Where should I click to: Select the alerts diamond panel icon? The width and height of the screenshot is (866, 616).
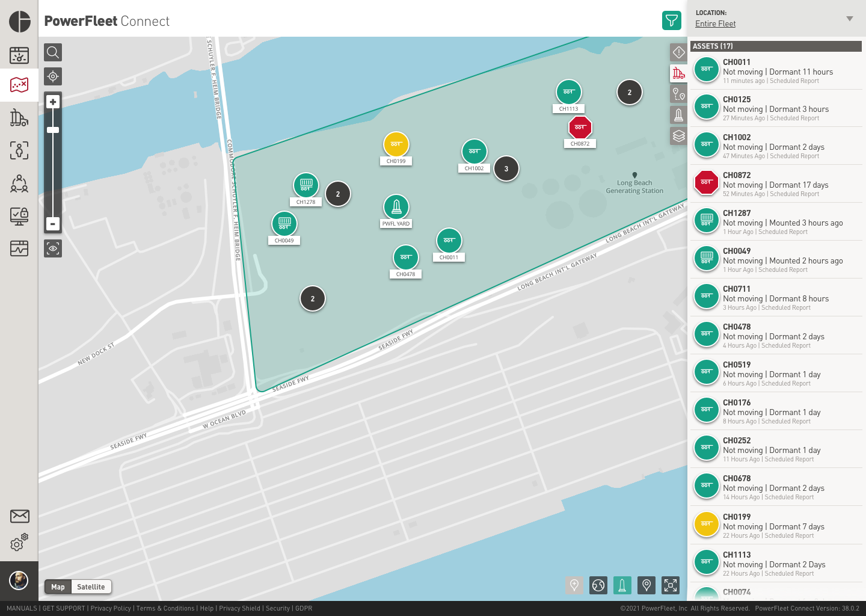pos(679,52)
